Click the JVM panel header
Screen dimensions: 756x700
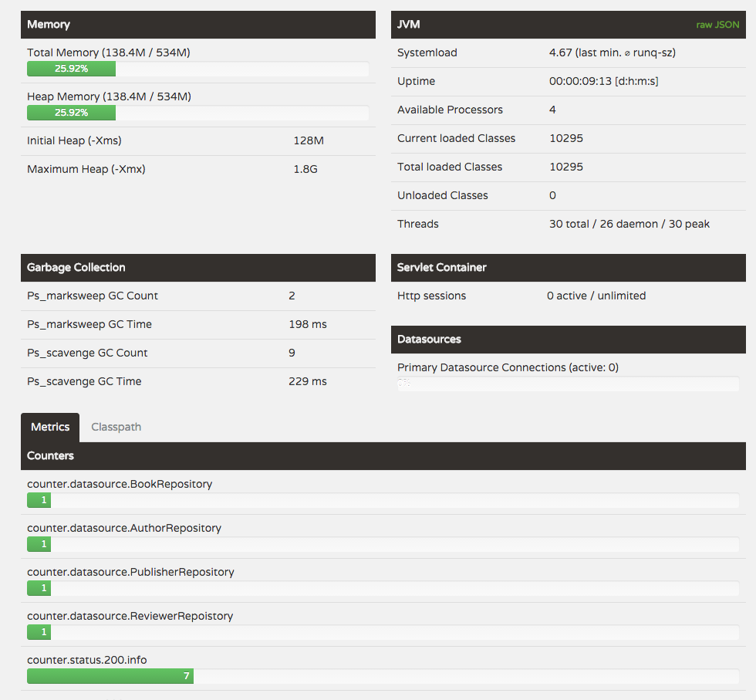(x=540, y=25)
